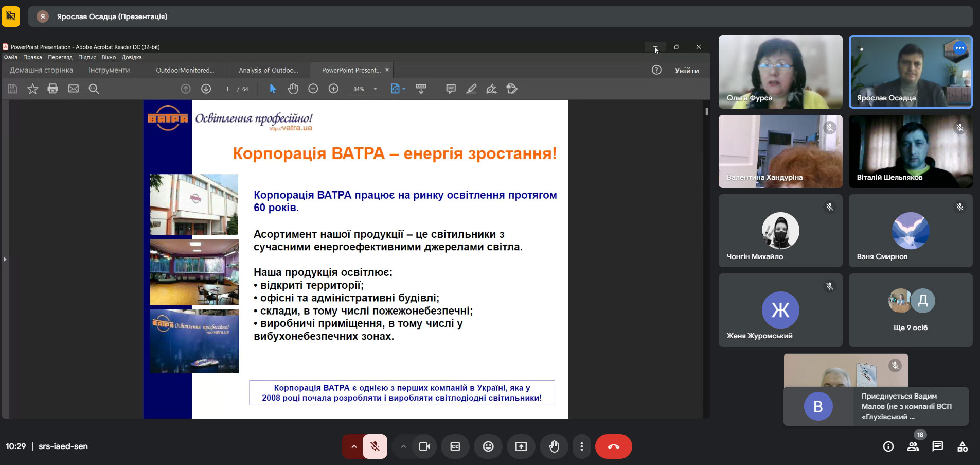Screen dimensions: 980x465
Task: Expand audio settings chevron beside microphone
Action: 353,446
